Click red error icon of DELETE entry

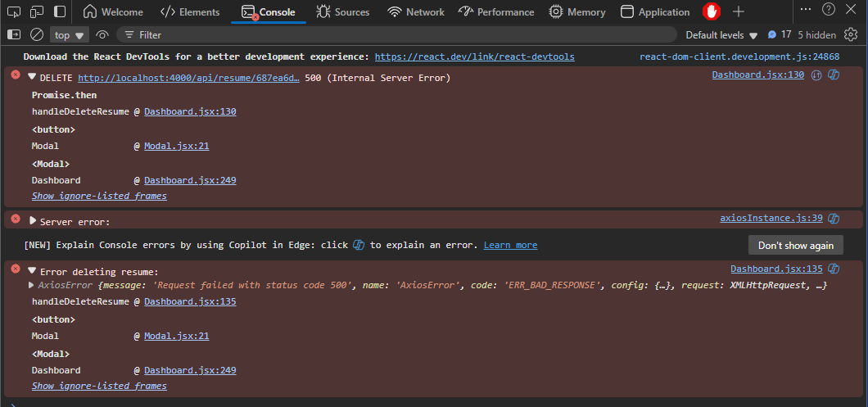[x=16, y=75]
